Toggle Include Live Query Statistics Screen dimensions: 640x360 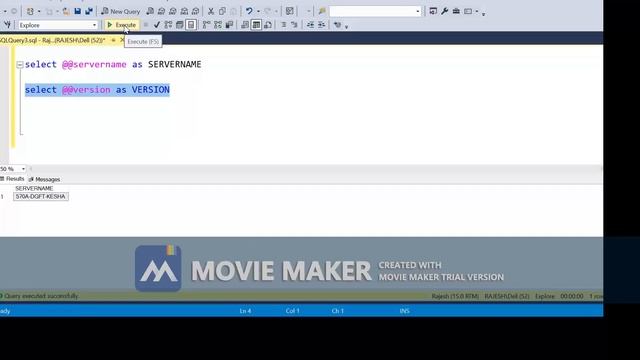tap(218, 25)
